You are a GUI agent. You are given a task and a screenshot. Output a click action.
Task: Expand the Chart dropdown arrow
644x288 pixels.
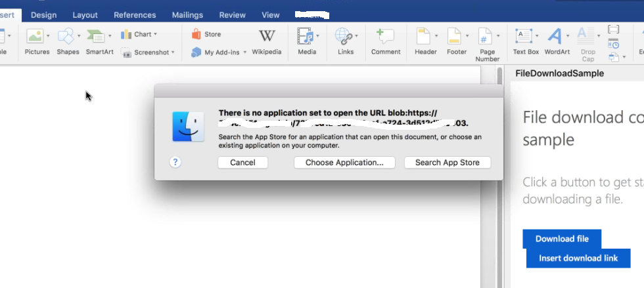pos(155,35)
